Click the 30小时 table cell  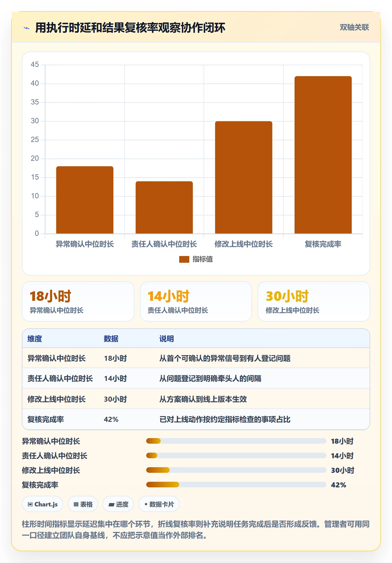coord(115,399)
